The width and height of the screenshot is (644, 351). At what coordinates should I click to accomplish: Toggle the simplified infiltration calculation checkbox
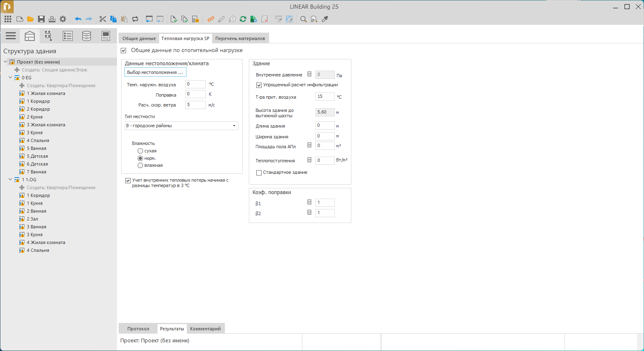(259, 85)
